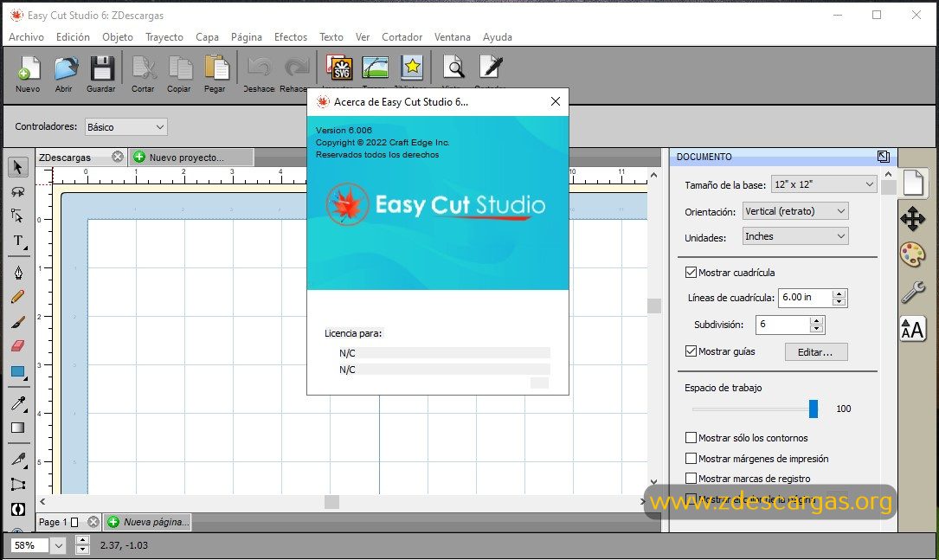Image resolution: width=939 pixels, height=560 pixels.
Task: Open the wrench settings panel
Action: click(913, 293)
